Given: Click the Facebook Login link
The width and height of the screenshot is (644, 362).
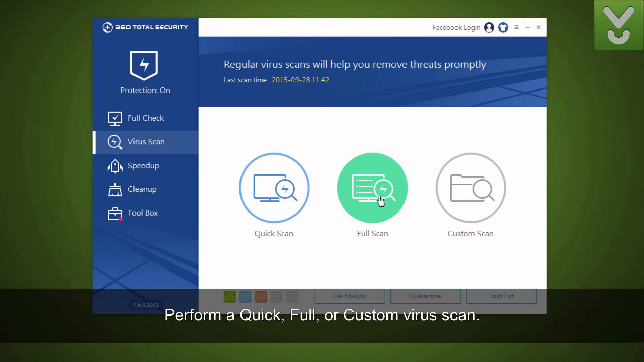Looking at the screenshot, I should point(456,27).
